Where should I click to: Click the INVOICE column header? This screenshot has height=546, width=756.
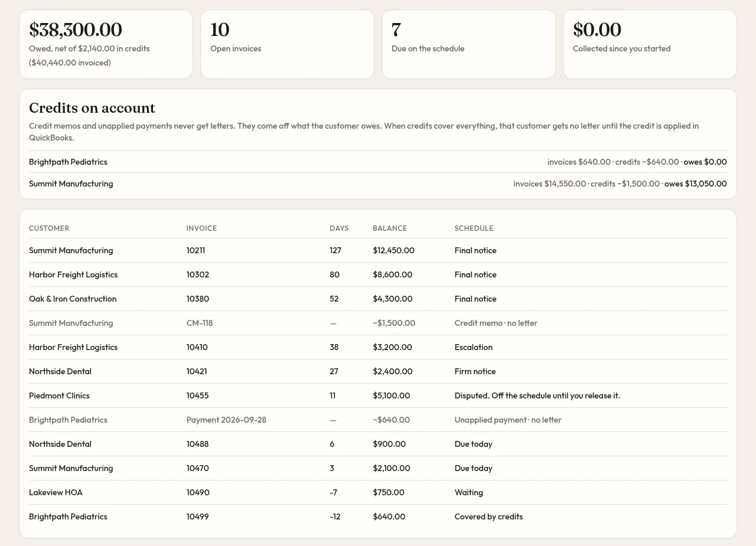(201, 228)
